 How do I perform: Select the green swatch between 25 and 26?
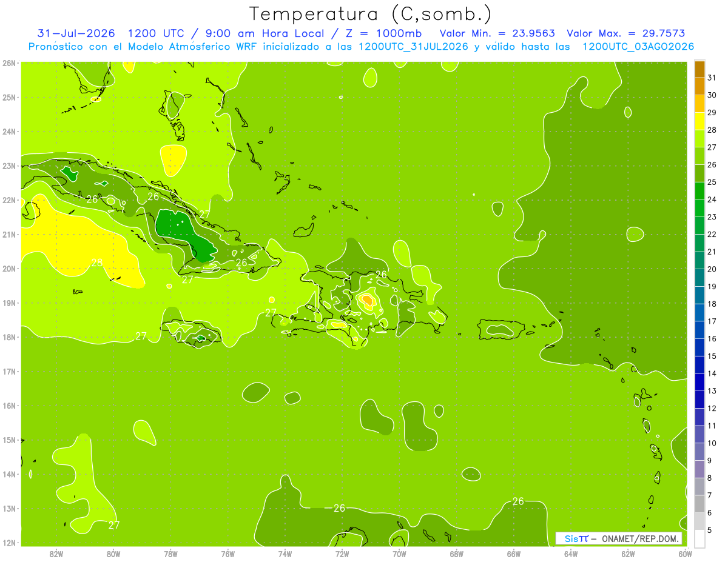tap(699, 173)
